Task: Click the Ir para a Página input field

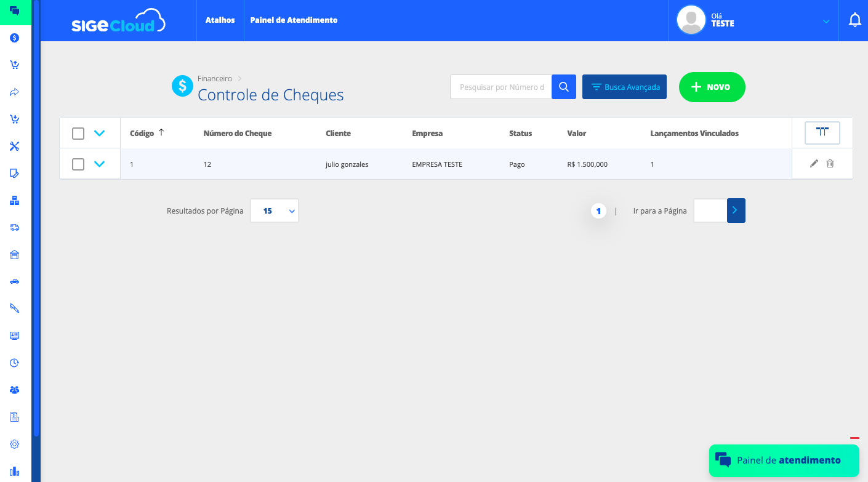Action: click(x=710, y=211)
